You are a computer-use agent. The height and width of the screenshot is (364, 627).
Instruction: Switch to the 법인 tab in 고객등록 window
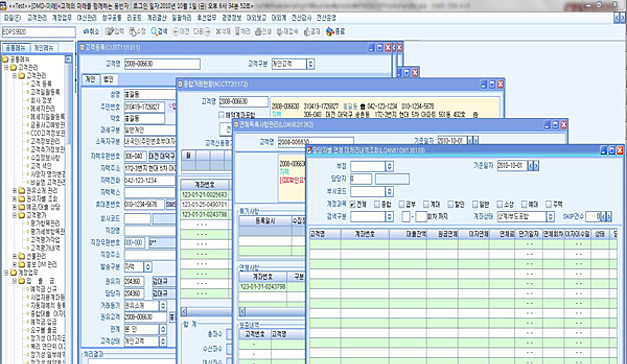tap(108, 79)
